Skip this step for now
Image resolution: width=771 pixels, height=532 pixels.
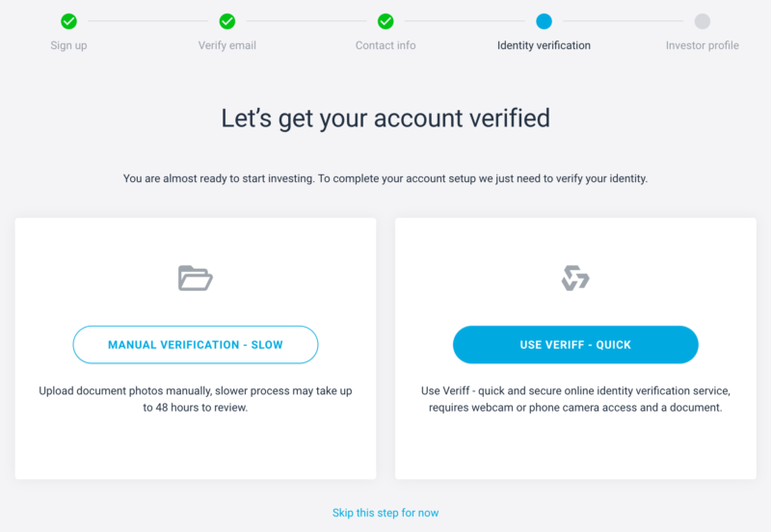tap(385, 513)
